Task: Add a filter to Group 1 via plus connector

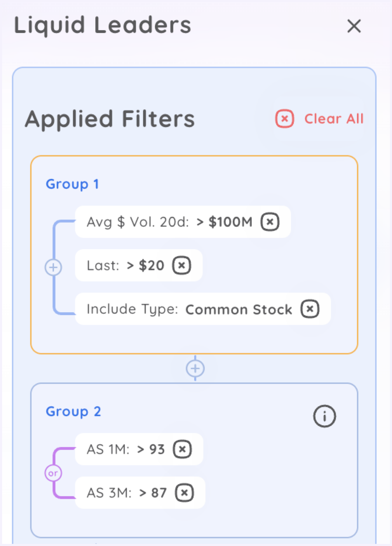Action: click(53, 267)
